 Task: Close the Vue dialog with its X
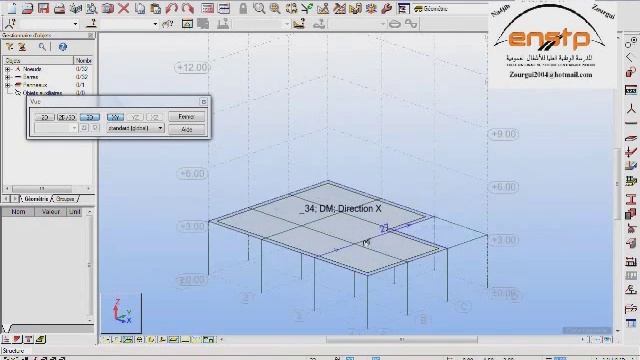203,102
